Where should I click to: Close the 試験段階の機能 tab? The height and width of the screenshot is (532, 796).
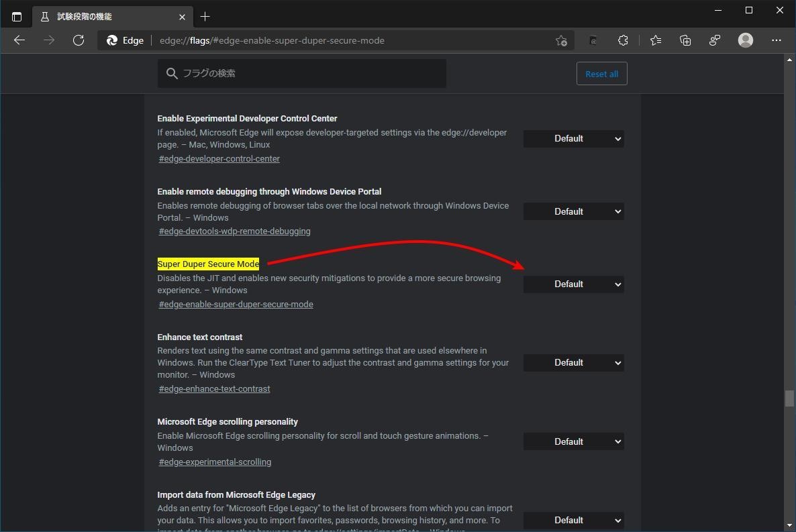(182, 17)
